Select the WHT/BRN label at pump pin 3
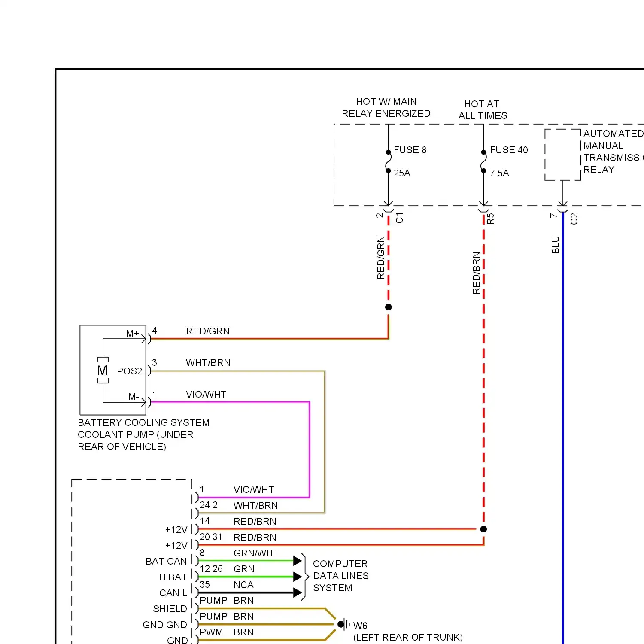Viewport: 644px width, 644px height. pos(208,362)
